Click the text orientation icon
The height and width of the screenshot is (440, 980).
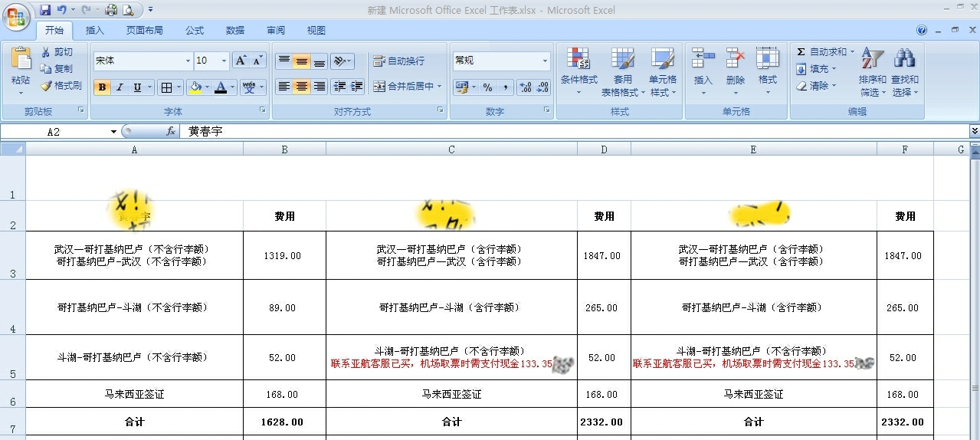click(343, 61)
